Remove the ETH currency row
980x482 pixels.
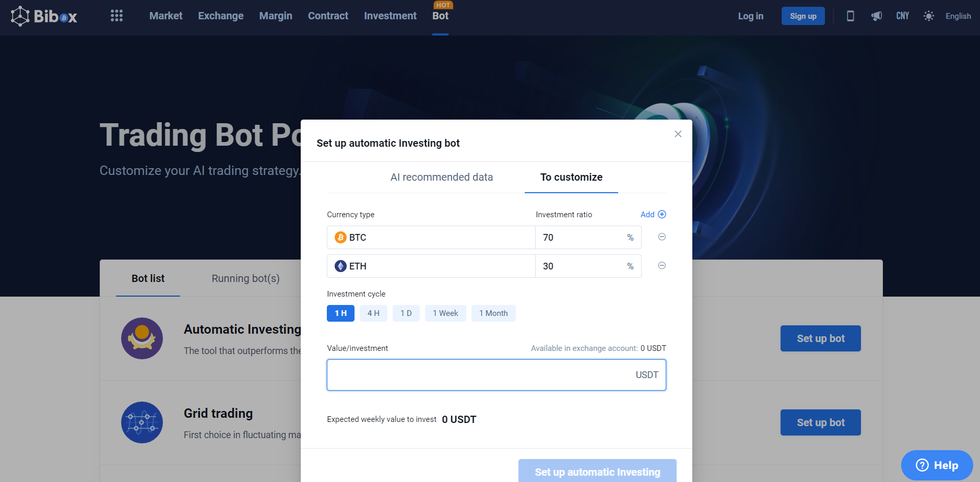(662, 266)
